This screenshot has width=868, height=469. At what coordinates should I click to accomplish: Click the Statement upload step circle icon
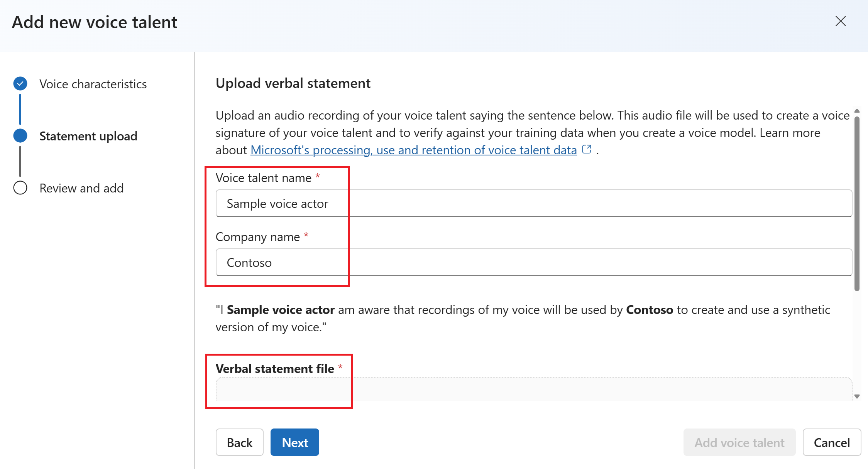click(x=20, y=136)
